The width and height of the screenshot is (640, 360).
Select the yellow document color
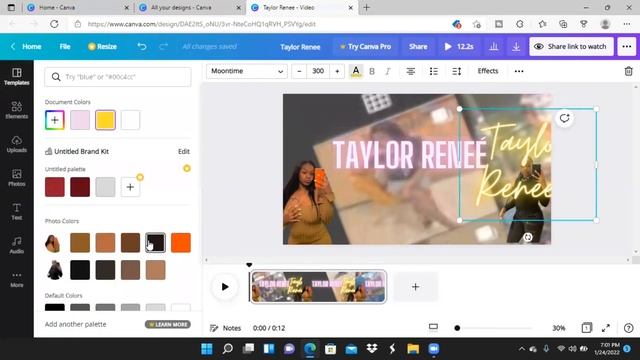[x=105, y=120]
